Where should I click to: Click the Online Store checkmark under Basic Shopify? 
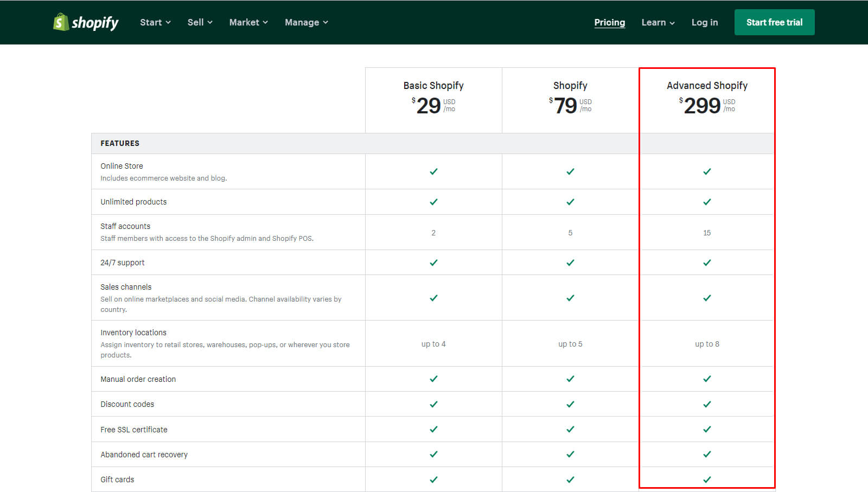pyautogui.click(x=433, y=171)
